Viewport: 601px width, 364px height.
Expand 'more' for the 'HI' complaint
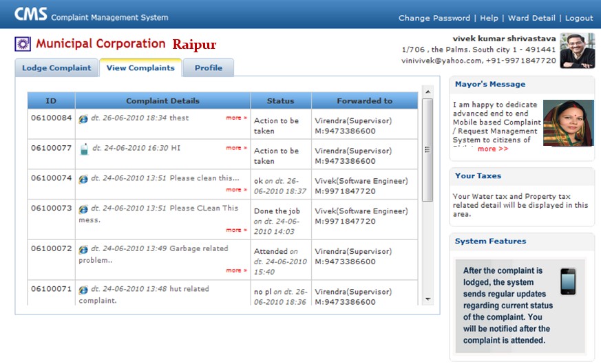tap(236, 148)
